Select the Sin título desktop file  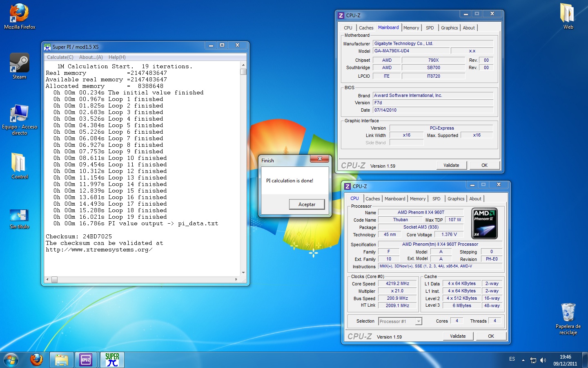click(x=19, y=219)
